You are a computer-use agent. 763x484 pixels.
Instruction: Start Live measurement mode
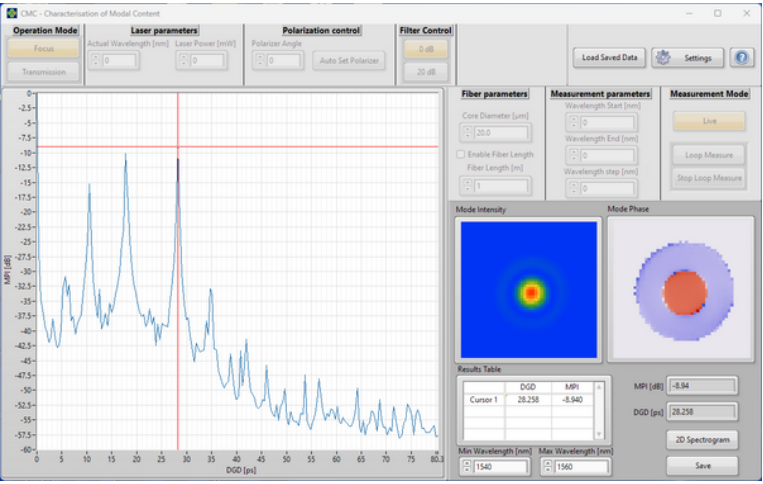click(709, 121)
